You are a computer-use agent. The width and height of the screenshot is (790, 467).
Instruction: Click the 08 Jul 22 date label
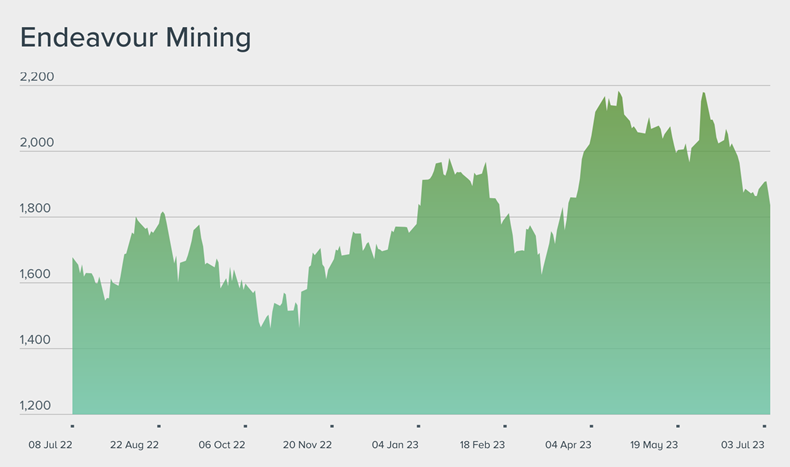coord(50,445)
